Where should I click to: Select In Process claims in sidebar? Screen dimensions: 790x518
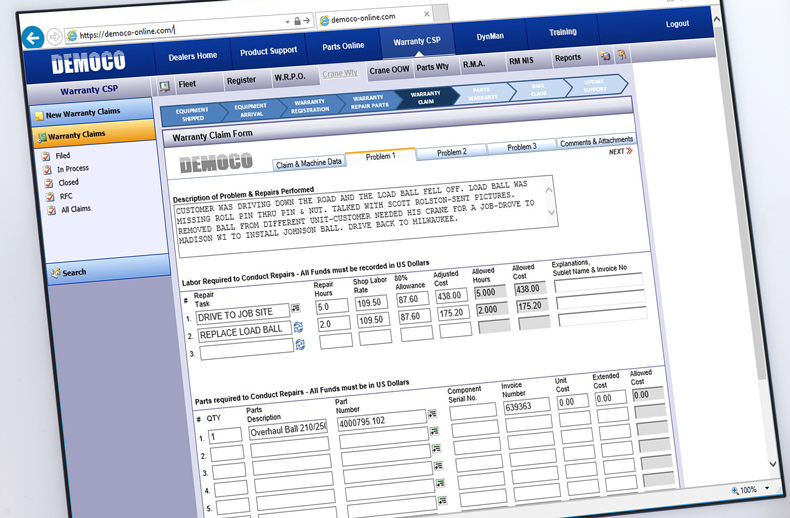click(72, 169)
